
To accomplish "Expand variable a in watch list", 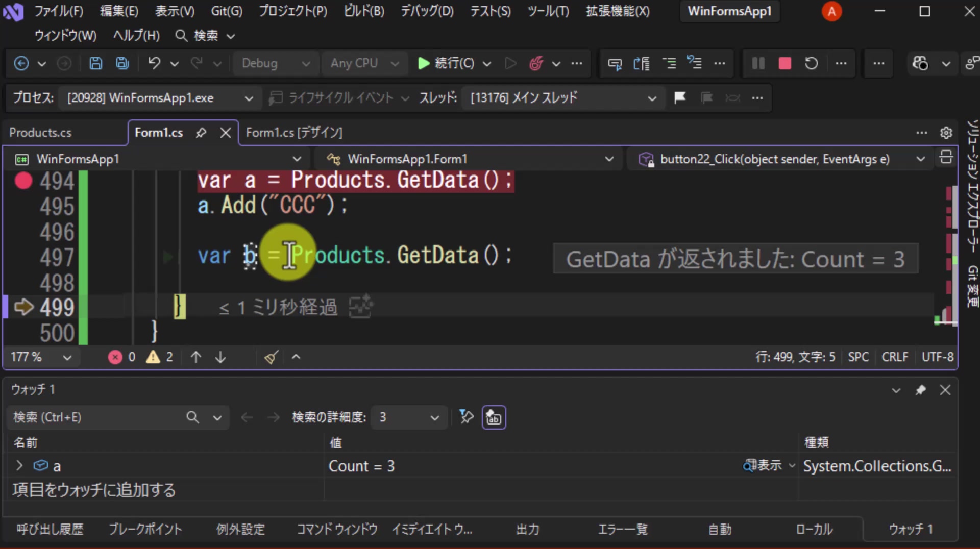I will pos(19,466).
